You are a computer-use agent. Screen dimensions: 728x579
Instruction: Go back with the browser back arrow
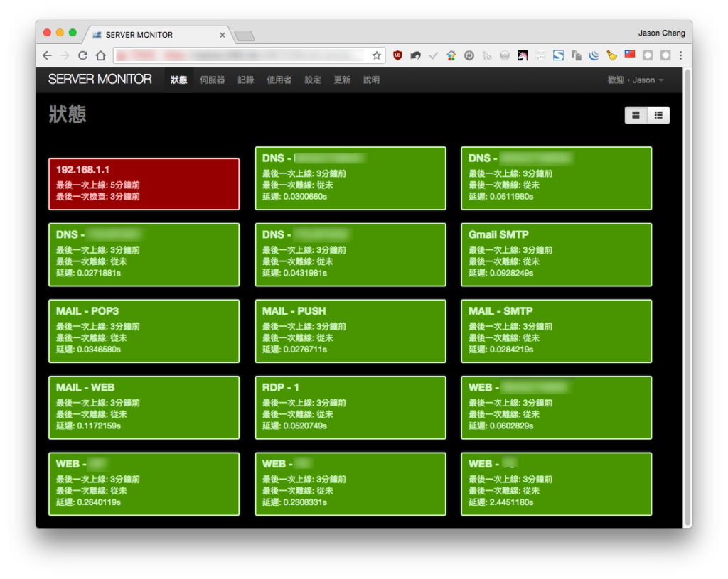pos(47,55)
